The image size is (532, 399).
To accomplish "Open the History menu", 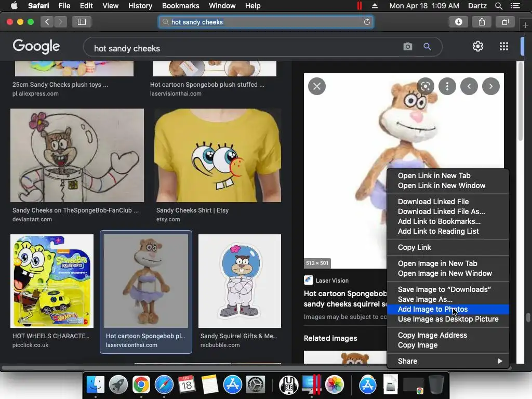I will (x=140, y=6).
